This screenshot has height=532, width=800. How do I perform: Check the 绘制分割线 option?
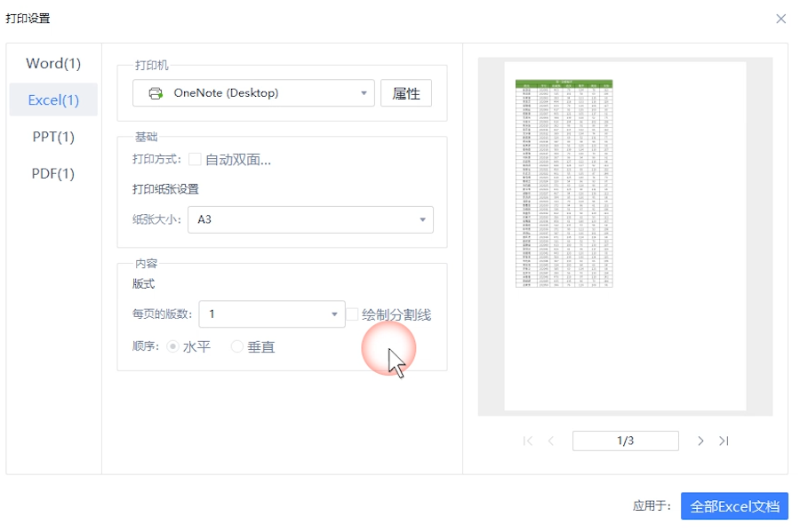pyautogui.click(x=352, y=314)
